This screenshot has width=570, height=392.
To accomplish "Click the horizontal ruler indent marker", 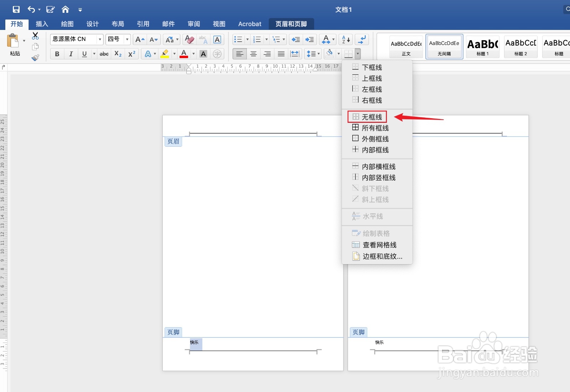I will [x=189, y=69].
